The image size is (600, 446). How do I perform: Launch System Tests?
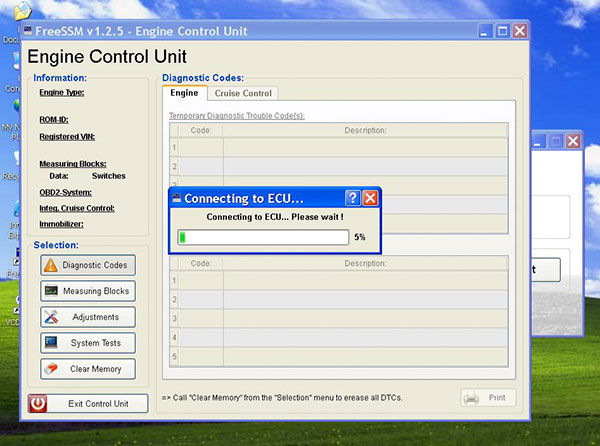[88, 343]
